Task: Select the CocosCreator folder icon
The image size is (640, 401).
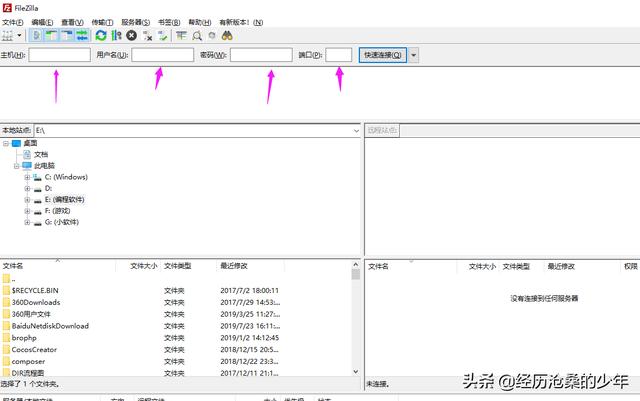Action: click(6, 350)
